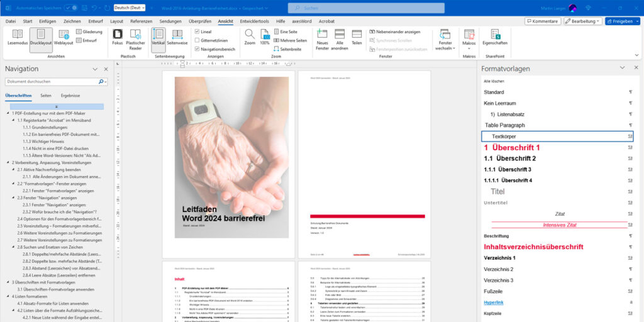This screenshot has height=322, width=644.
Task: Open the Datei menu
Action: pos(11,21)
